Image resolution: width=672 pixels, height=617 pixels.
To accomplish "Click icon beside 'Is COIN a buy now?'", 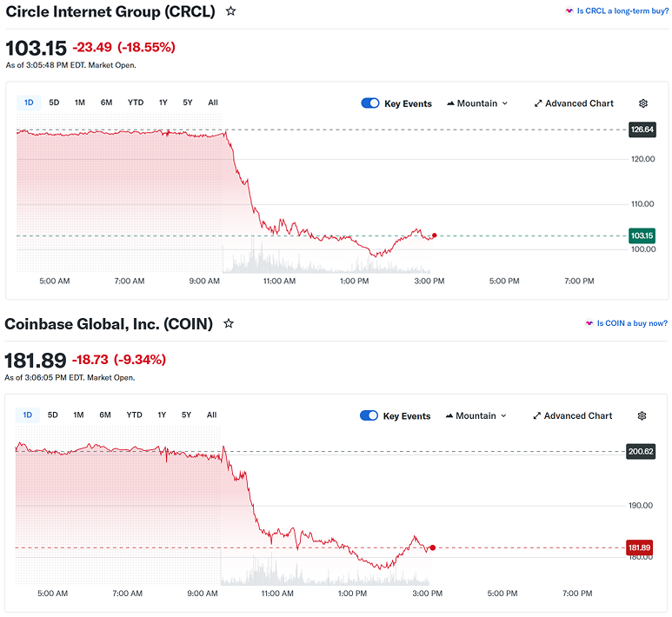I will 589,323.
